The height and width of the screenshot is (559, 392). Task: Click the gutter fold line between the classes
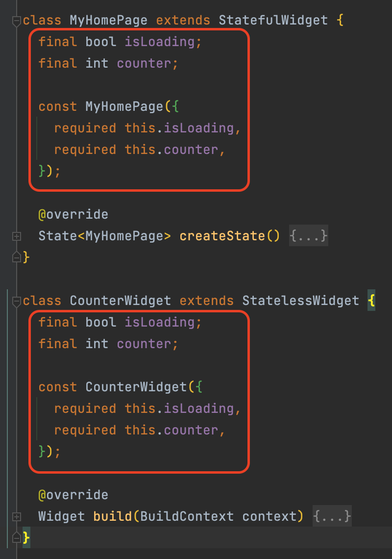[x=18, y=278]
